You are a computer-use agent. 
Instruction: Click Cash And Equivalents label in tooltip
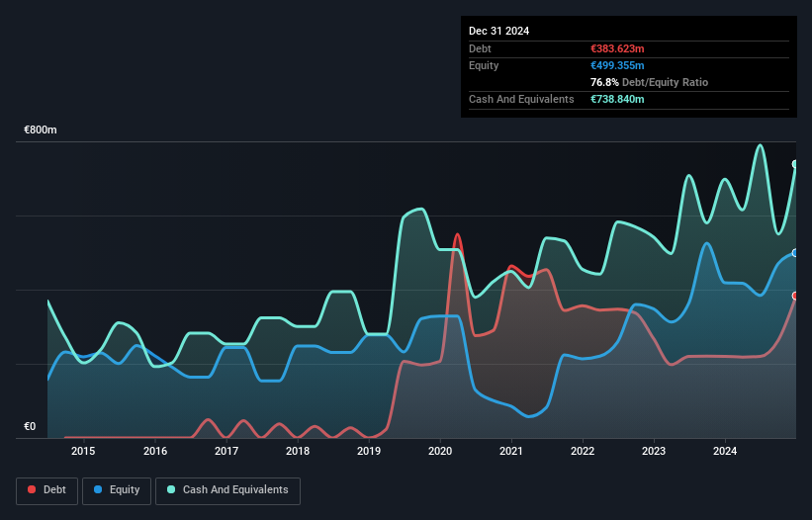521,99
